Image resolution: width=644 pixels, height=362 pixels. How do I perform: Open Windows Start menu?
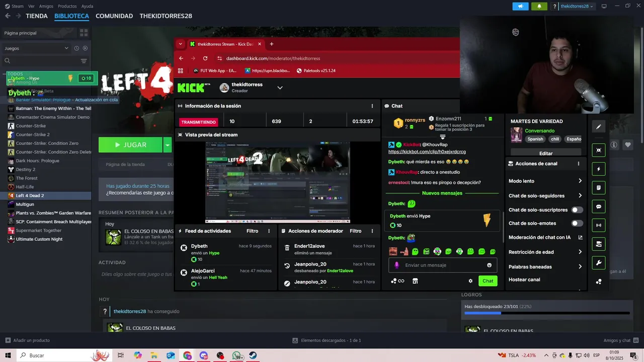click(x=8, y=355)
